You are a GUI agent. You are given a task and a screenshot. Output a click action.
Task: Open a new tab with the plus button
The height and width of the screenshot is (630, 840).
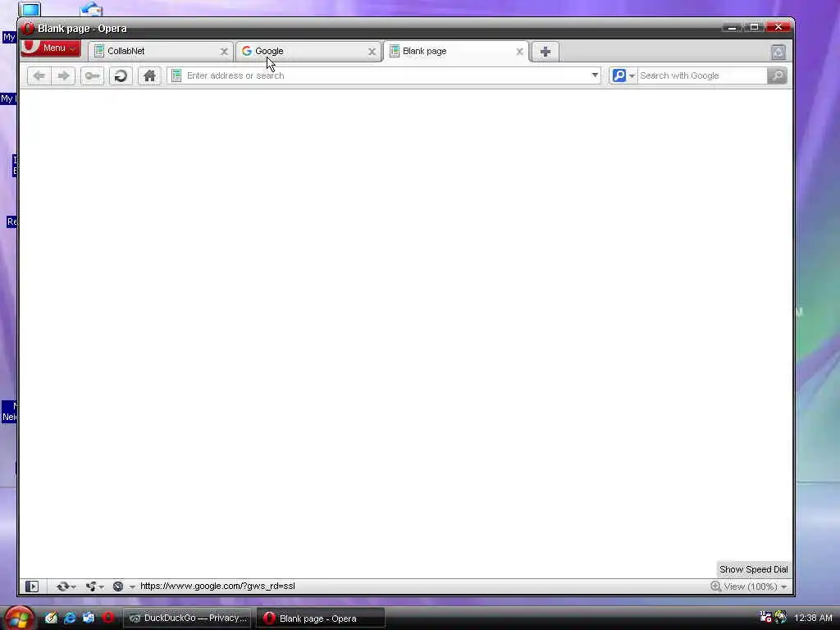(546, 52)
